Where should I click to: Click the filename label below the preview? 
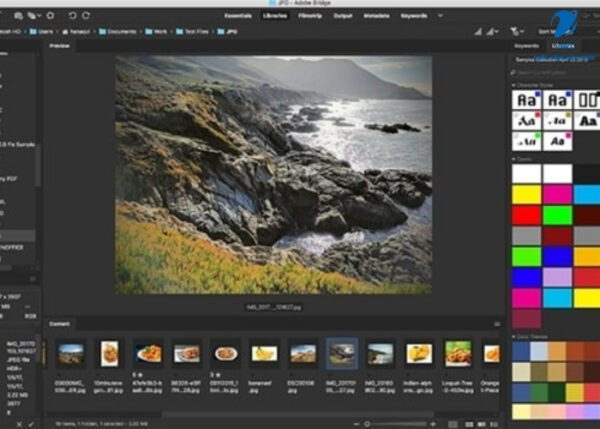pos(274,307)
